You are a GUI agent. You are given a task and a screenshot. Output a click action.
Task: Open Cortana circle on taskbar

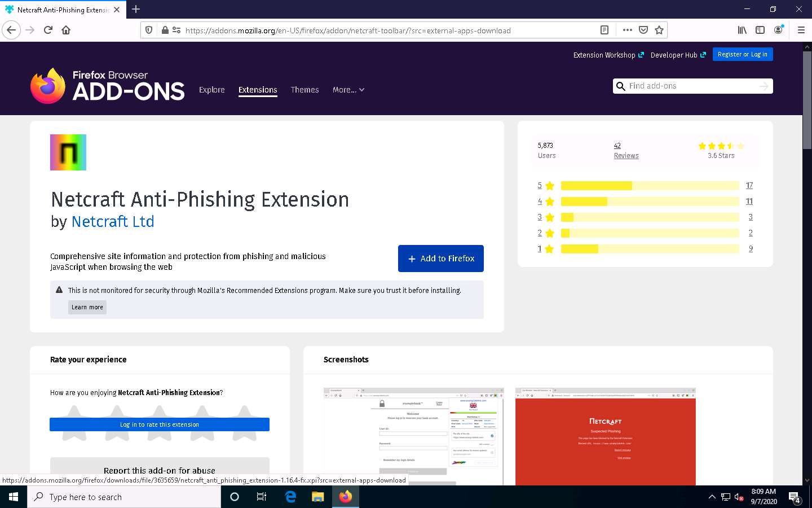tap(235, 497)
